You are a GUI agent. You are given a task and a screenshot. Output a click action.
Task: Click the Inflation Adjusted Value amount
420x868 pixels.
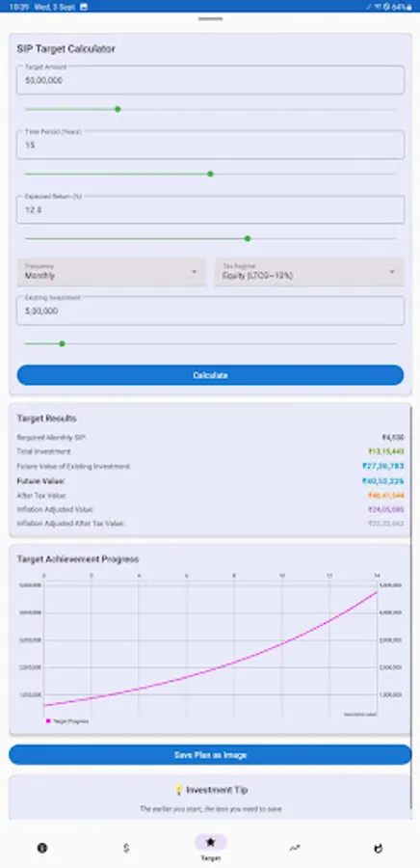[x=386, y=509]
